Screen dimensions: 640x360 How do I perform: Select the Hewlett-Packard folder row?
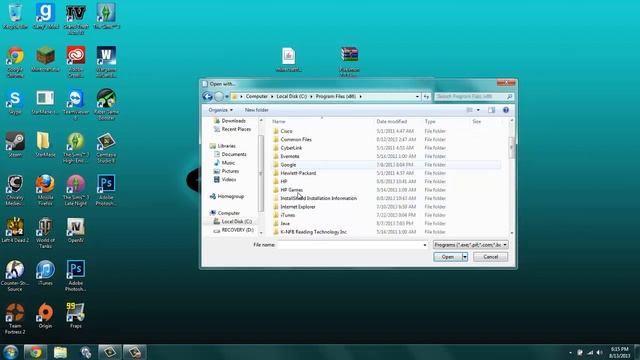point(386,173)
